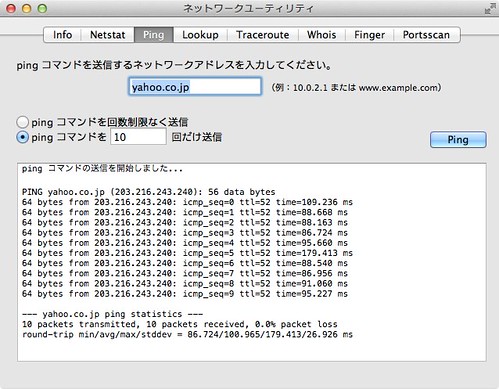499x389 pixels.
Task: Click the blue Ping button
Action: (458, 139)
